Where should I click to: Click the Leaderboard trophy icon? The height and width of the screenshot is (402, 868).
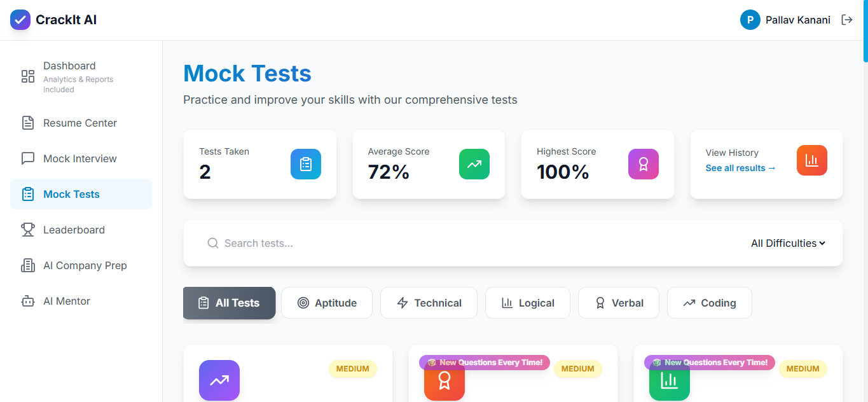28,230
